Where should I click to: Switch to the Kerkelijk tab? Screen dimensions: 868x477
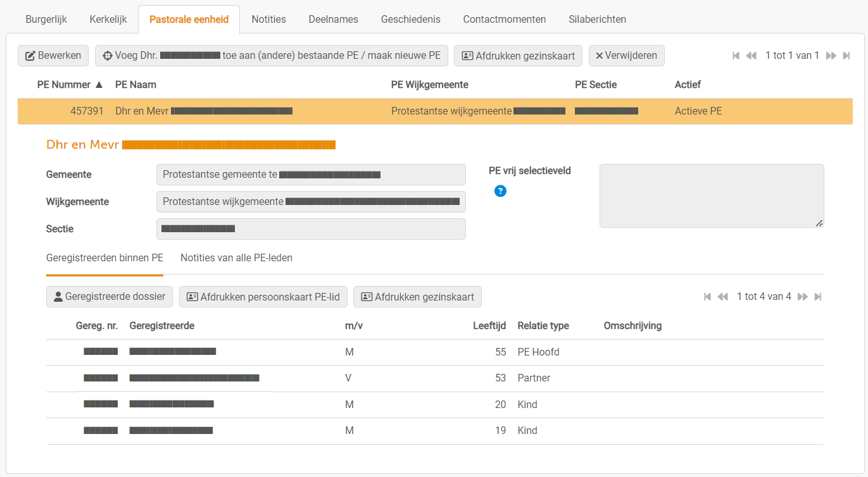click(x=108, y=19)
